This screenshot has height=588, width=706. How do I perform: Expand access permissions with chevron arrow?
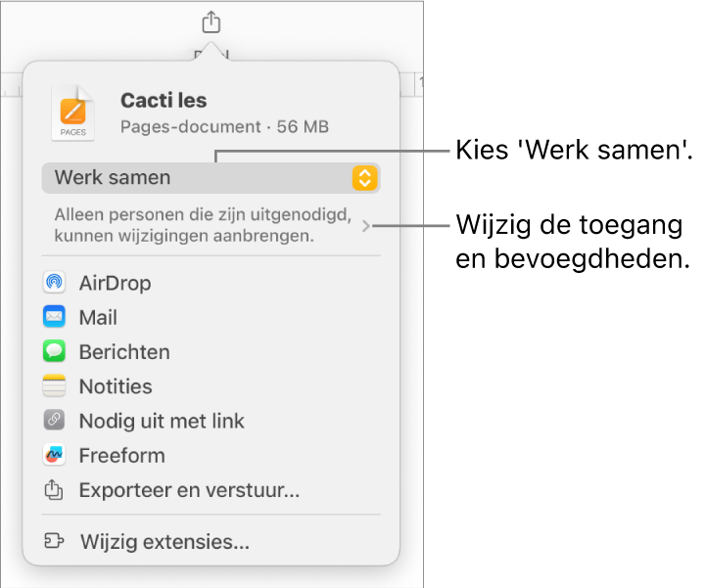tap(366, 226)
